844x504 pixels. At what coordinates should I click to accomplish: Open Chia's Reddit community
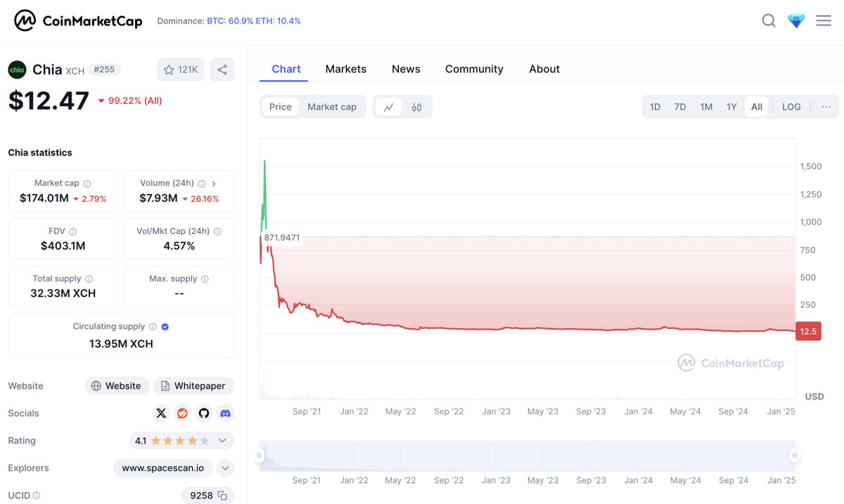click(x=182, y=413)
